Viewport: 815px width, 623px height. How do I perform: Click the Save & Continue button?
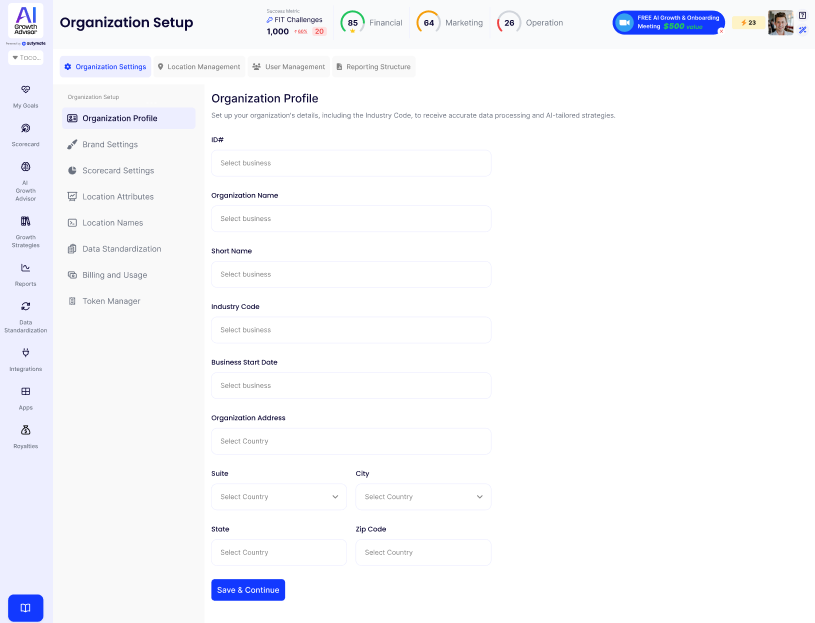coord(248,590)
